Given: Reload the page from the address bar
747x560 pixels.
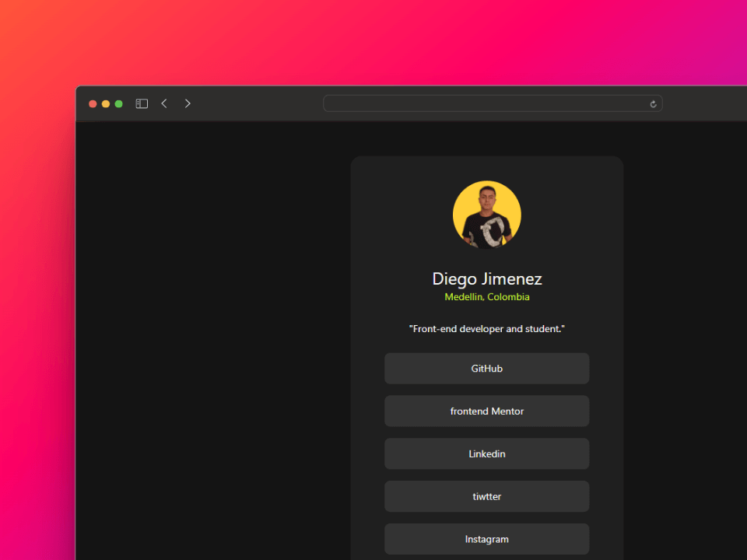Looking at the screenshot, I should click(x=653, y=103).
